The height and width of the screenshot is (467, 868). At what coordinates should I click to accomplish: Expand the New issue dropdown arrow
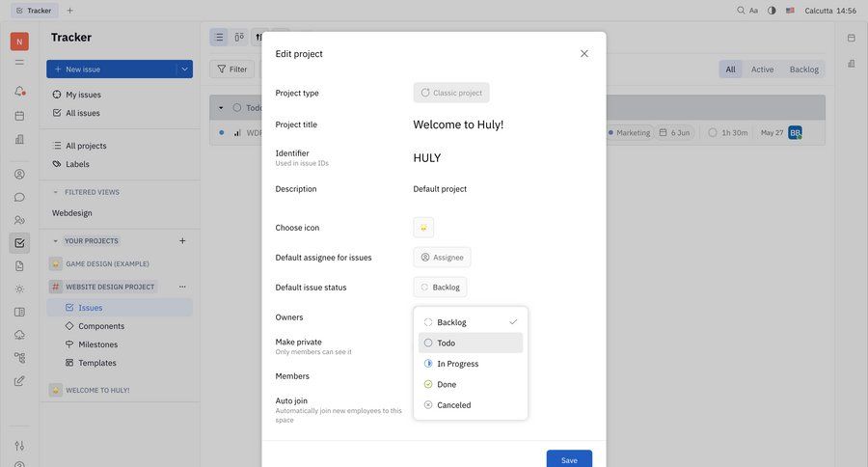tap(184, 69)
